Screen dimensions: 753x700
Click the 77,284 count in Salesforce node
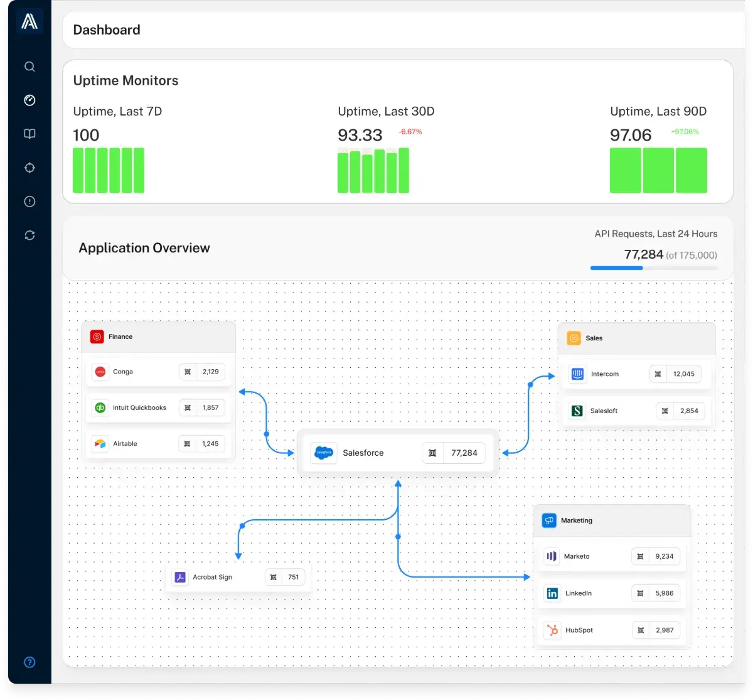[464, 453]
